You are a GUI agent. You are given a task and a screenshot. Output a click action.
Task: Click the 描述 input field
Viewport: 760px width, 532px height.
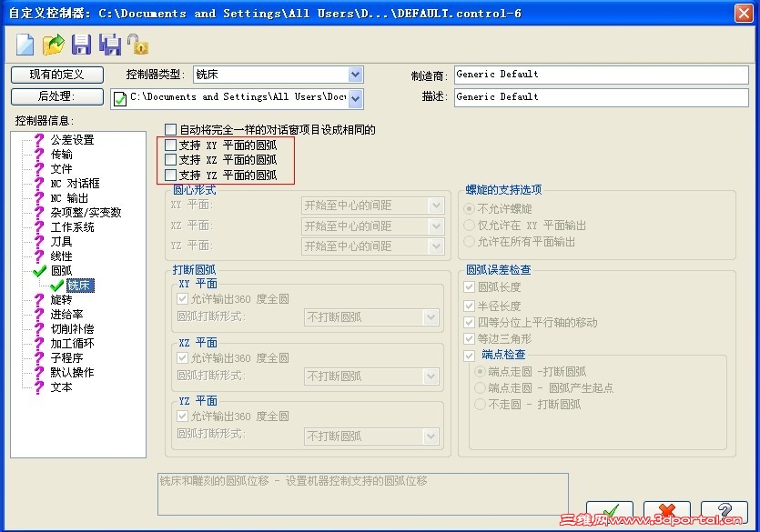pyautogui.click(x=601, y=96)
